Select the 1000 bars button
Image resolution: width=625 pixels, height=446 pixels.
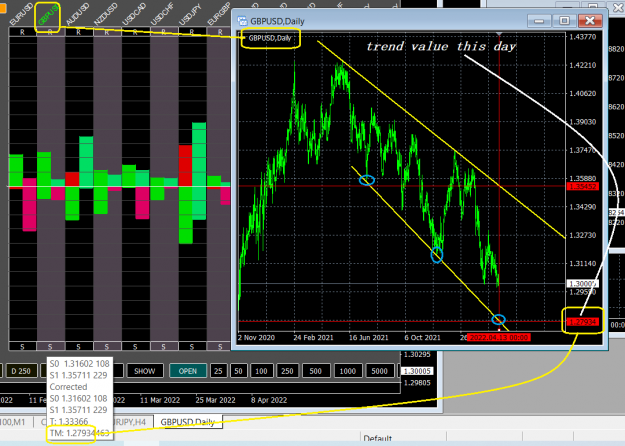pyautogui.click(x=348, y=371)
